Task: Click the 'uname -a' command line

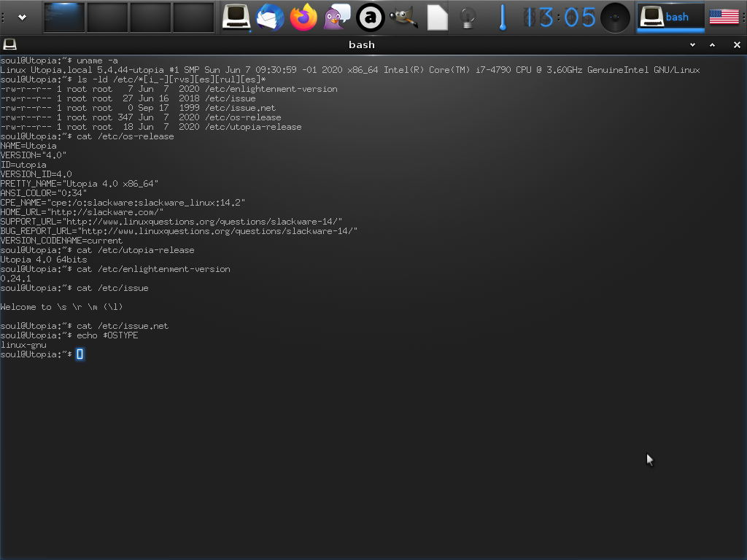Action: pos(59,61)
